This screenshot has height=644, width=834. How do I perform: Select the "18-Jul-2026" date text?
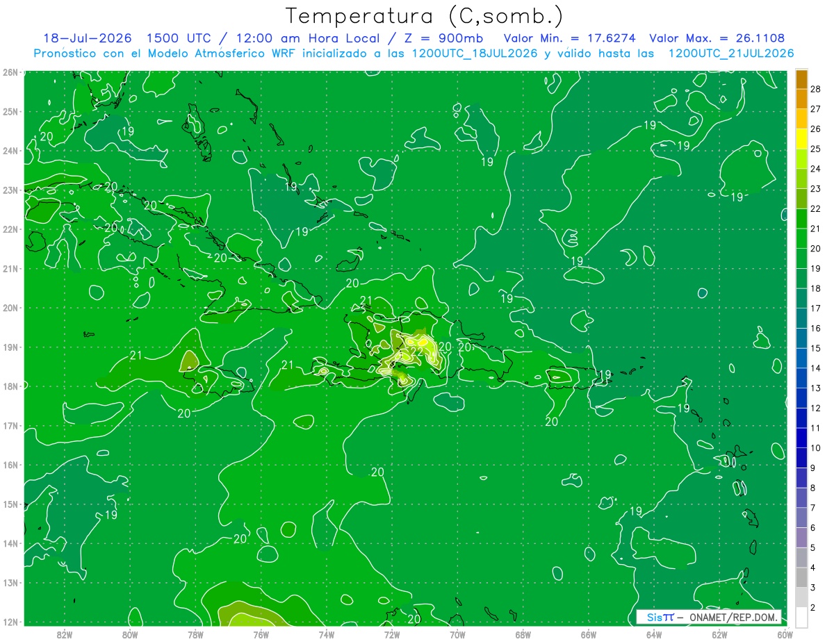(88, 38)
